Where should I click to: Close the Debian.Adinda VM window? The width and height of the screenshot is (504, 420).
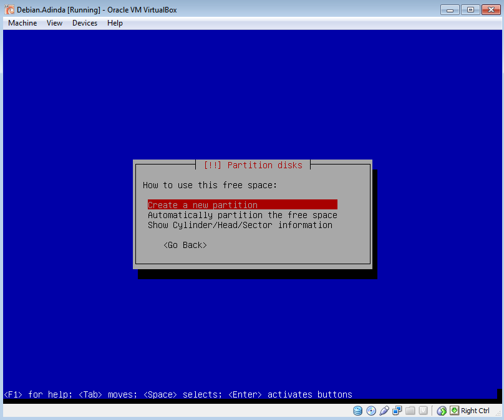pyautogui.click(x=491, y=10)
